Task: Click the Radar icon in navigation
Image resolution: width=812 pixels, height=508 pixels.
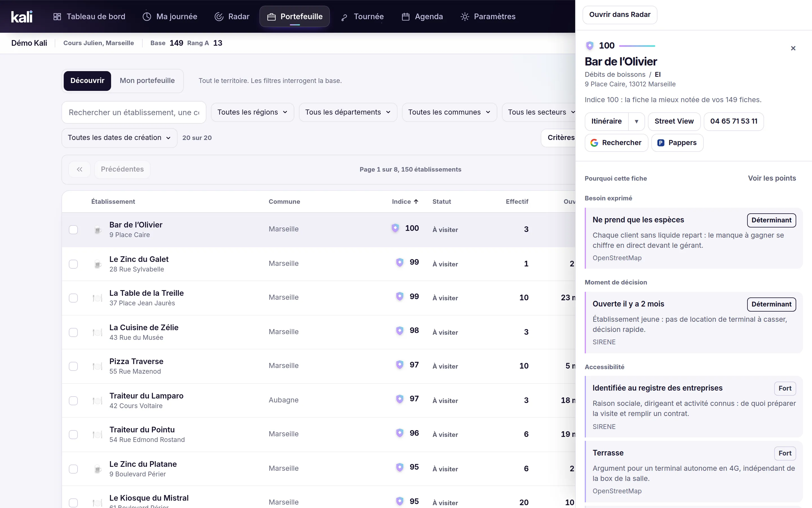Action: click(219, 16)
